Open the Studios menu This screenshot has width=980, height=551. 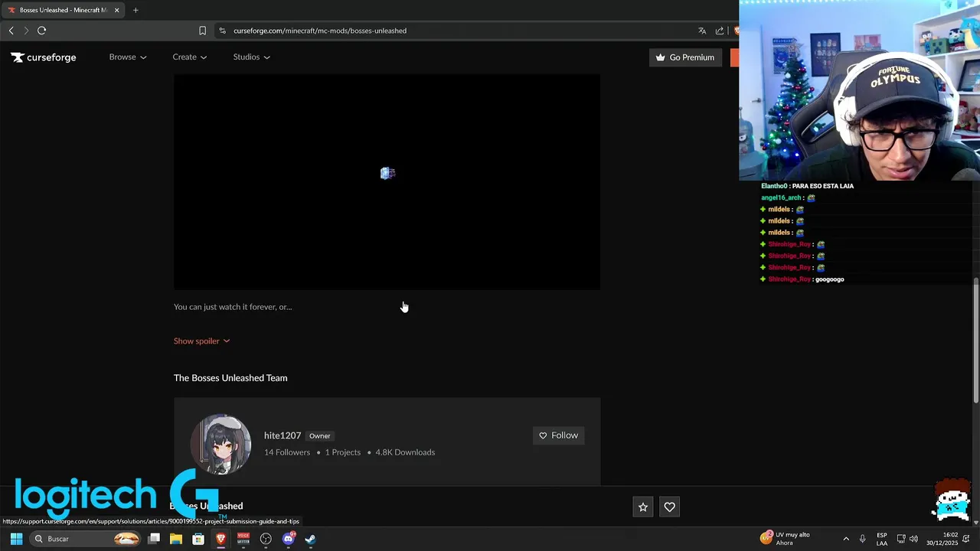pos(251,57)
